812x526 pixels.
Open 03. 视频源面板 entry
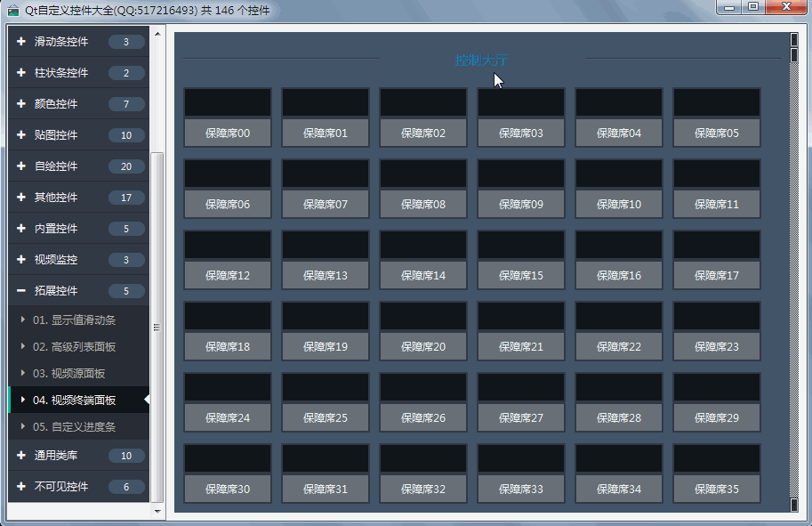coord(69,373)
